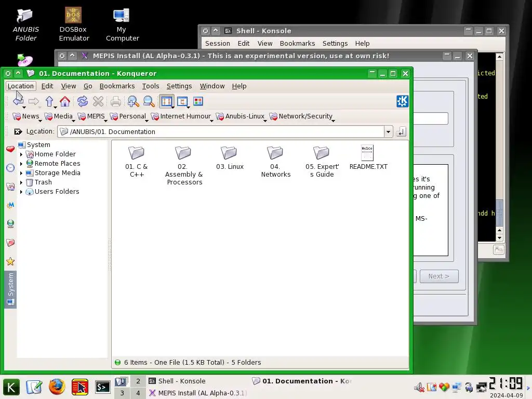Clear the location bar with the X icon
Screen dimensions: 532x399
pyautogui.click(x=18, y=131)
